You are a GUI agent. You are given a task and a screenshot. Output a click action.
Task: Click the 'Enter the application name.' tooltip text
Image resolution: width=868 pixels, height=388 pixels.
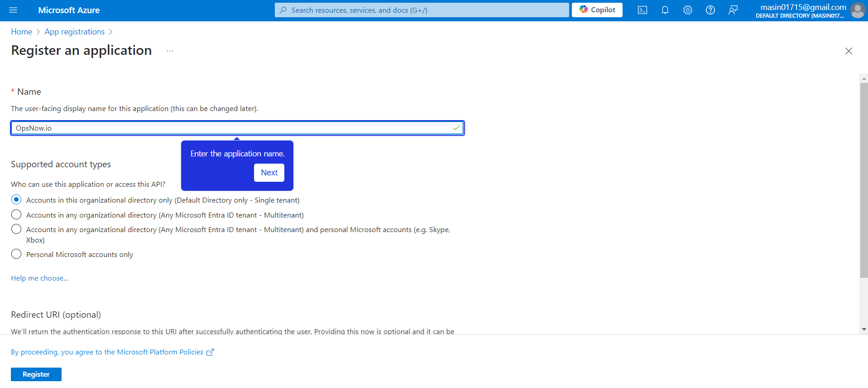pos(237,154)
